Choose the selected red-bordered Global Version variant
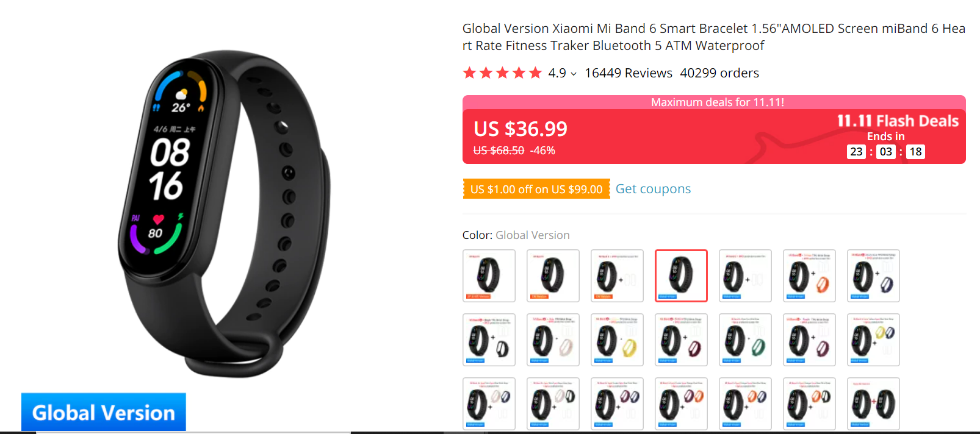This screenshot has height=434, width=980. pos(681,276)
